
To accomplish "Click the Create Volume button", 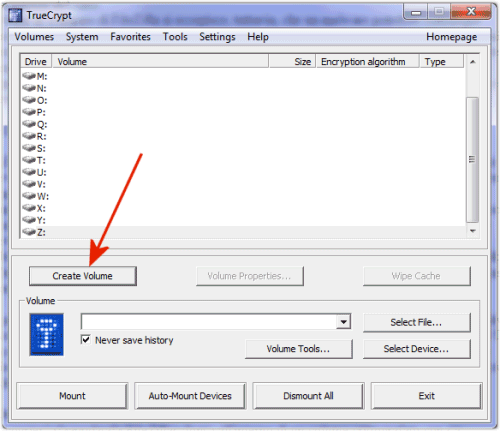I will (83, 276).
